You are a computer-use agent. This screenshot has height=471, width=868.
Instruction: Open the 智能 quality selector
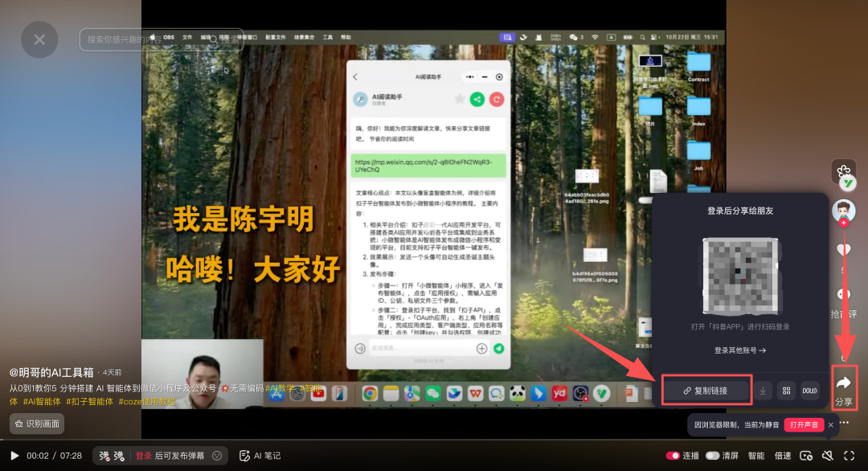click(756, 456)
